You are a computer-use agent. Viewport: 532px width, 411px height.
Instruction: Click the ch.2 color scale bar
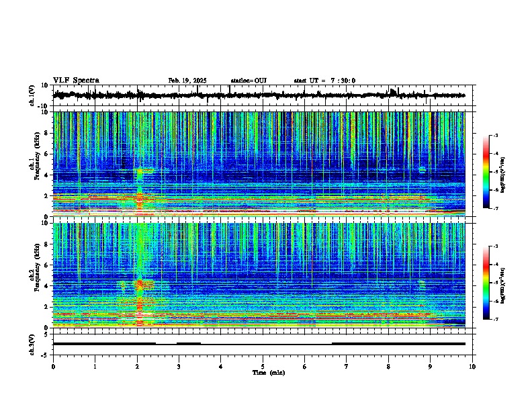486,283
